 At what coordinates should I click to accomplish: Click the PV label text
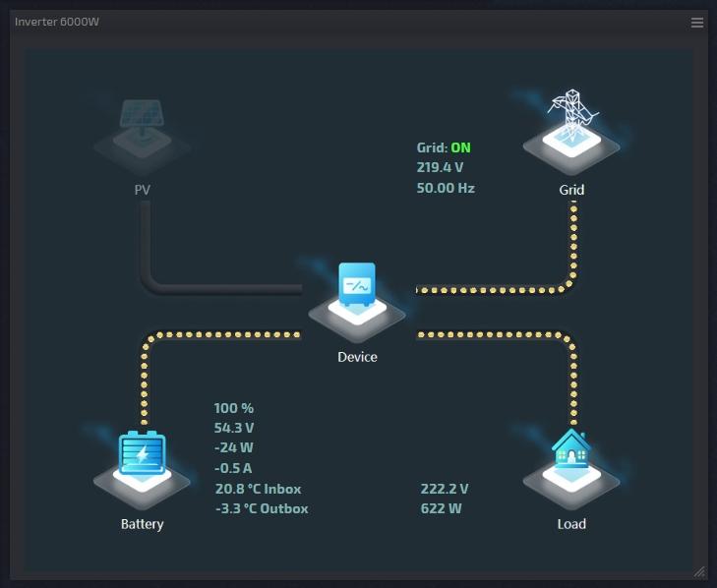pos(143,190)
